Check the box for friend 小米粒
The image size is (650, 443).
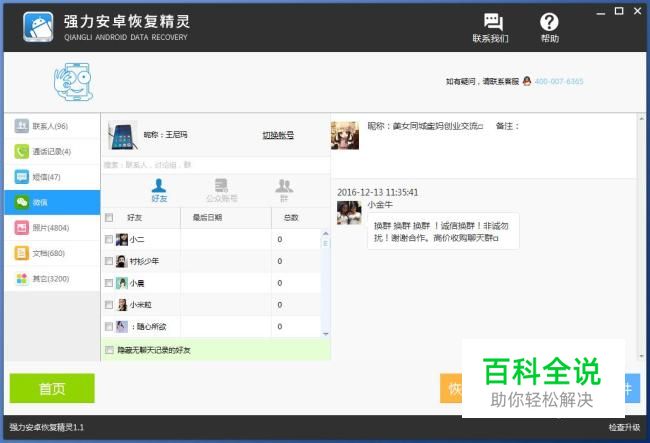109,305
